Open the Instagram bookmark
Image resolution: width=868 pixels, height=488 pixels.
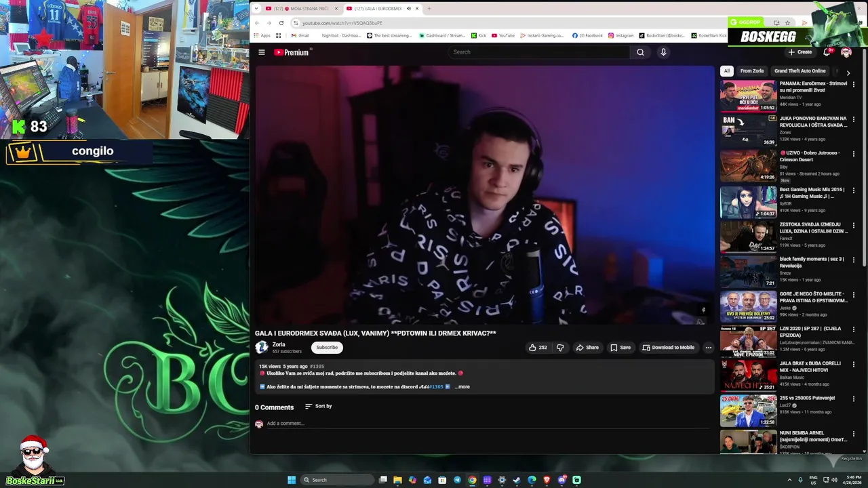pyautogui.click(x=620, y=35)
